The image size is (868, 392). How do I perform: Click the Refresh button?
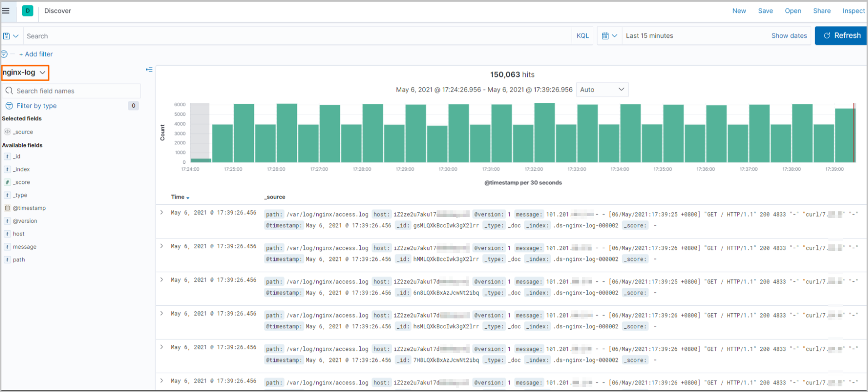tap(841, 36)
